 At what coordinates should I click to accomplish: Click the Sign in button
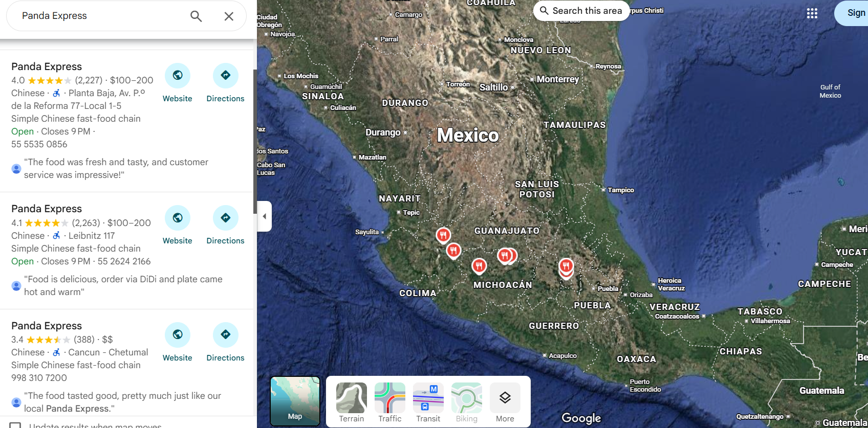[x=852, y=13]
